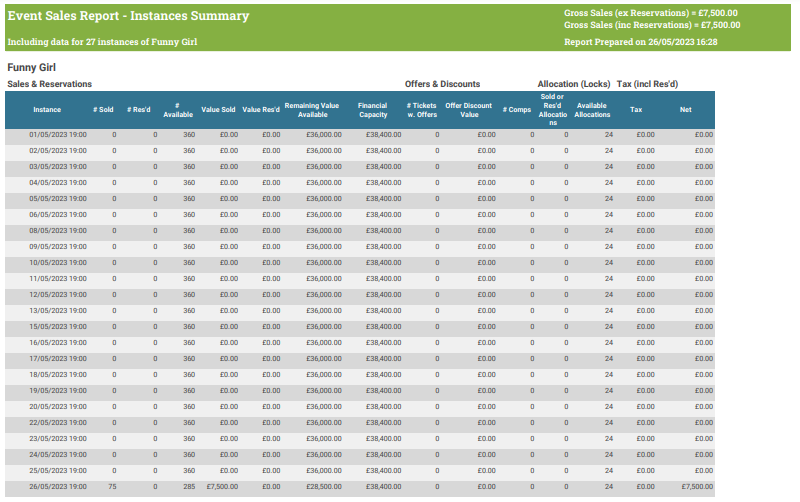
Task: Click the Instance column header
Action: pyautogui.click(x=47, y=110)
